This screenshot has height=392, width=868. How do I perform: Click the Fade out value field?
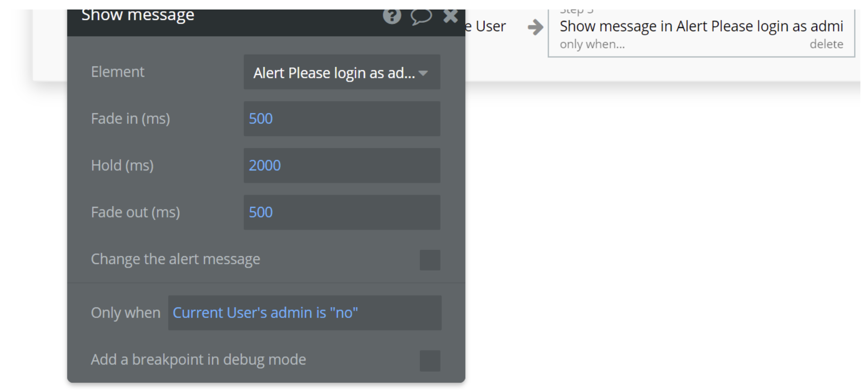[x=342, y=212]
